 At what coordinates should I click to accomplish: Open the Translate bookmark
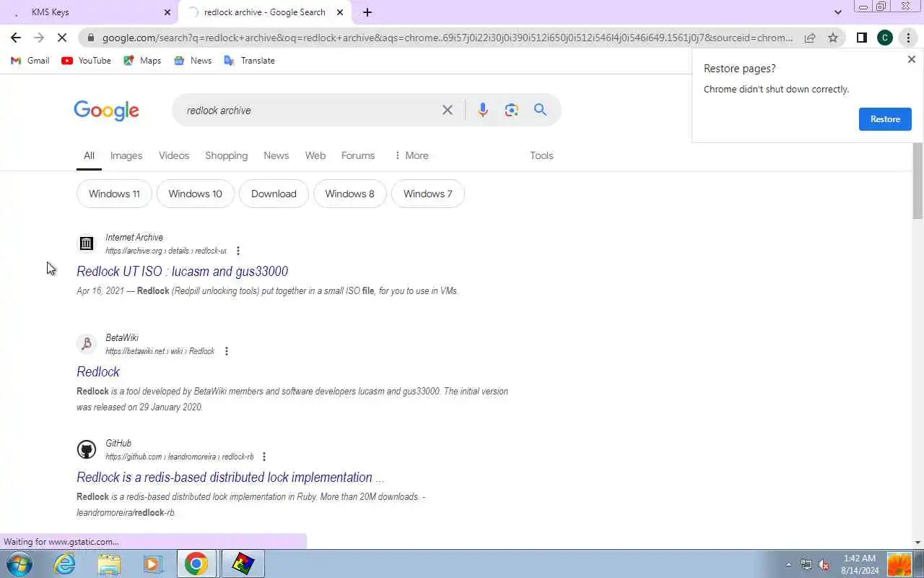point(249,61)
